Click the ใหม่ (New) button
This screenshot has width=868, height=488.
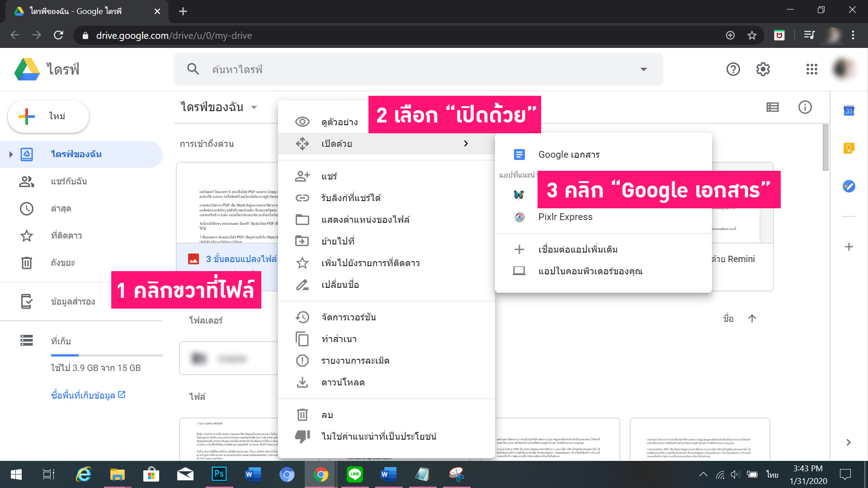(48, 117)
